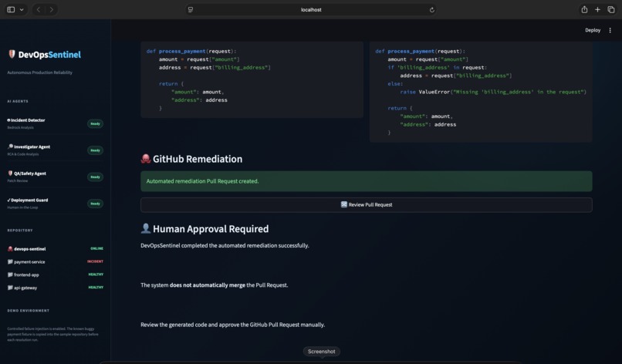
Task: Click the REPOSITORY section label
Action: click(20, 231)
